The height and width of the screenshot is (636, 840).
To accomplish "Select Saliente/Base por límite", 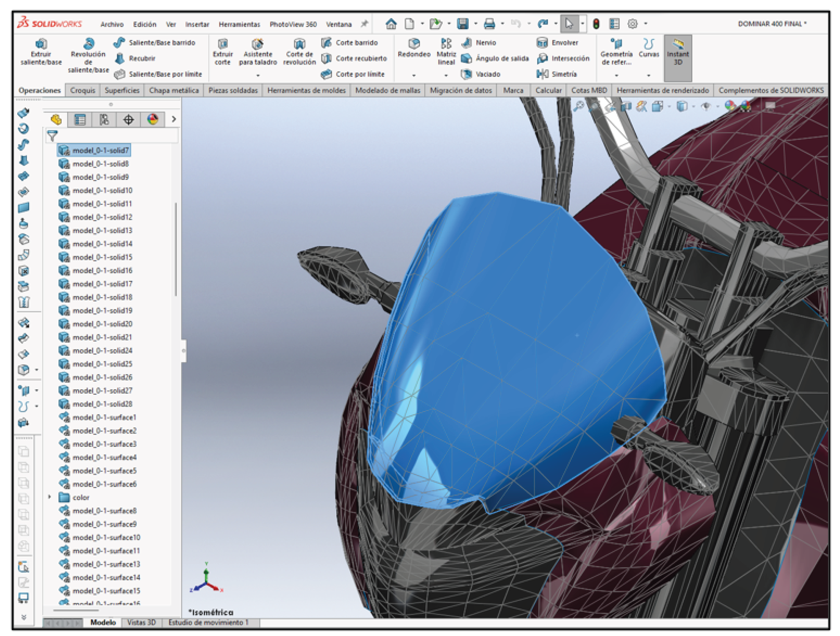I will tap(158, 74).
